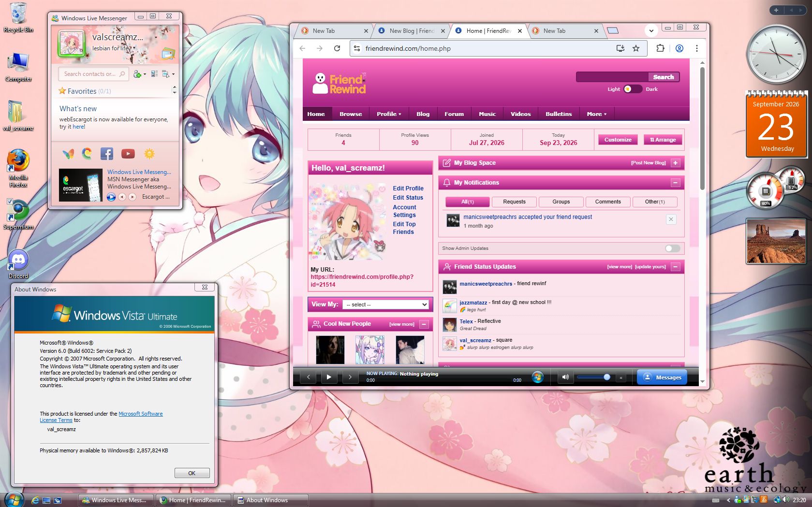Go to previous track in FriendRewind player

pos(308,377)
